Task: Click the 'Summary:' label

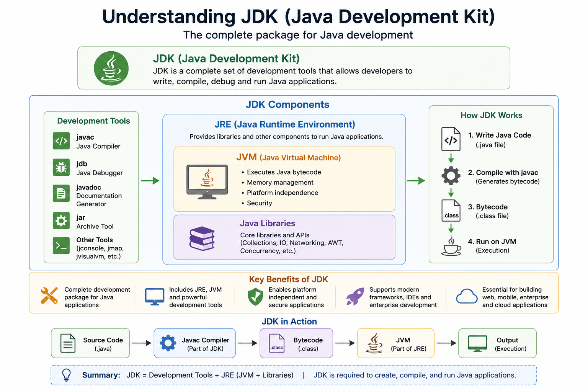Action: coord(101,375)
